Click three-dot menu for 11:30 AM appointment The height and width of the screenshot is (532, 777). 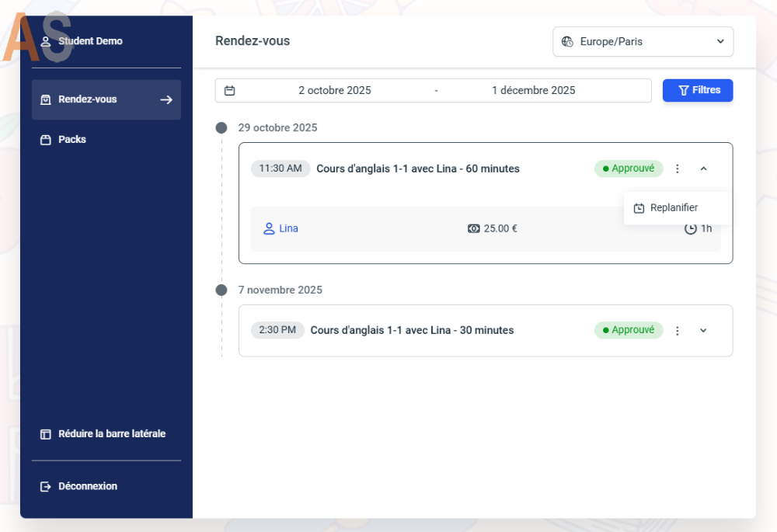tap(677, 169)
